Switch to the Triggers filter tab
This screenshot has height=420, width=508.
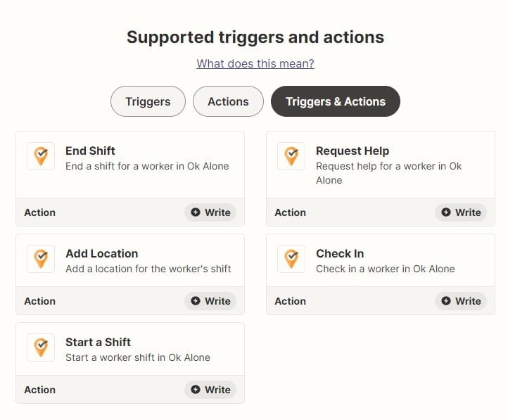point(148,101)
